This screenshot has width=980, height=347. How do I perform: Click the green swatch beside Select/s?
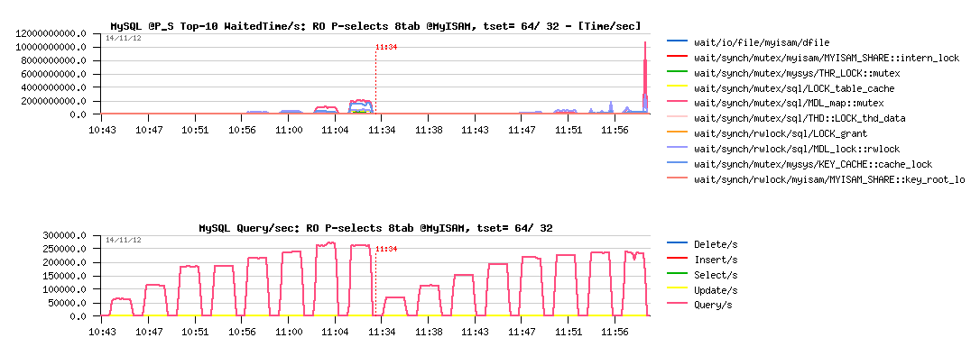(677, 274)
